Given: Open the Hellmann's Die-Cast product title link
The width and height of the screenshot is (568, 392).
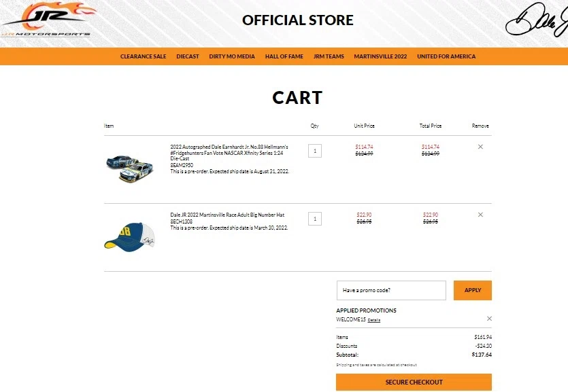Looking at the screenshot, I should click(229, 153).
